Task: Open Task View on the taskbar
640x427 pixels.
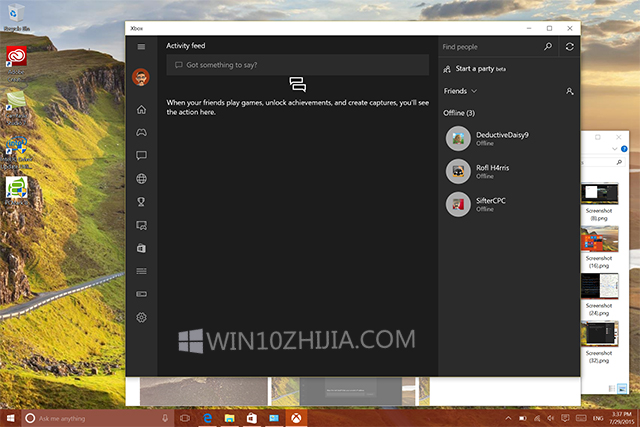Action: tap(185, 418)
